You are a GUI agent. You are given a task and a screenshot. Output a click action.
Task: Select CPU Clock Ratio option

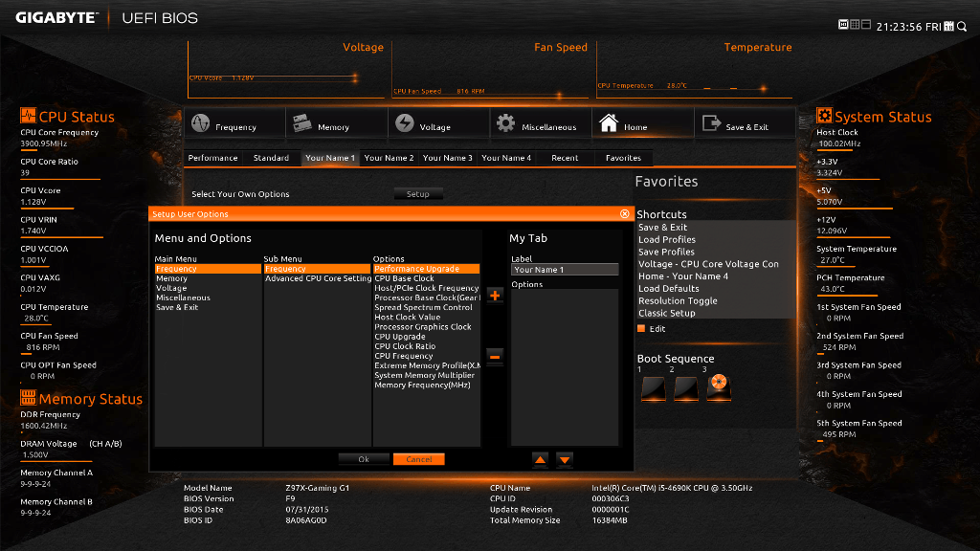tap(426, 346)
